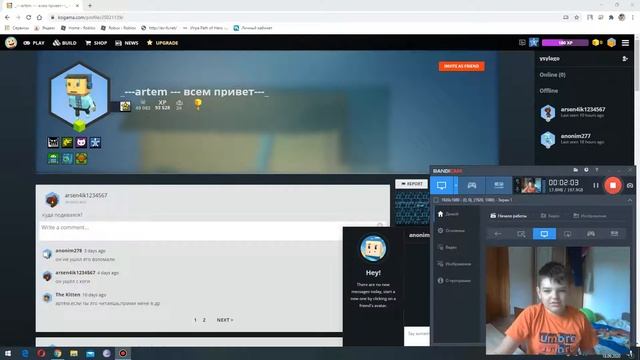Collapse the Bandicam panel with up chevron
The image size is (640, 360).
point(630,200)
